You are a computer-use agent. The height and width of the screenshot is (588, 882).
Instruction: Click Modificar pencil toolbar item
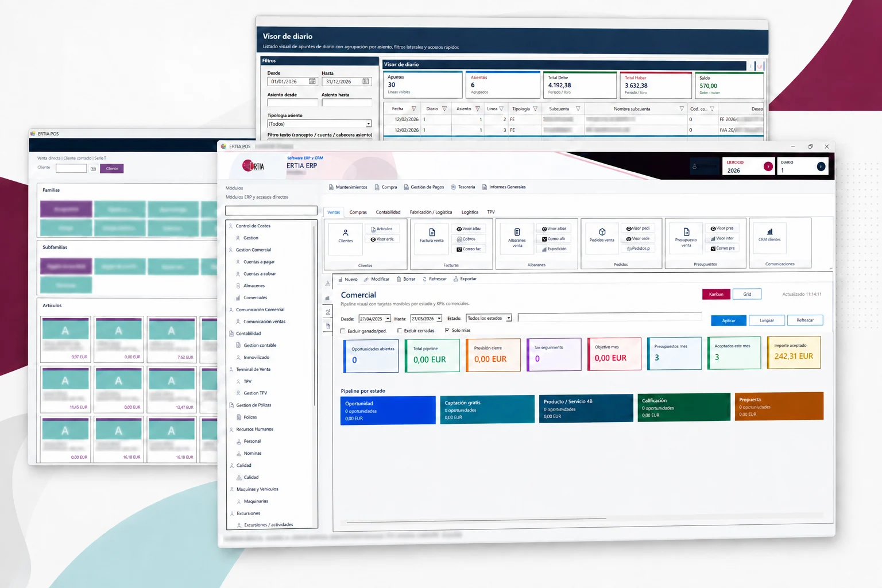tap(377, 279)
